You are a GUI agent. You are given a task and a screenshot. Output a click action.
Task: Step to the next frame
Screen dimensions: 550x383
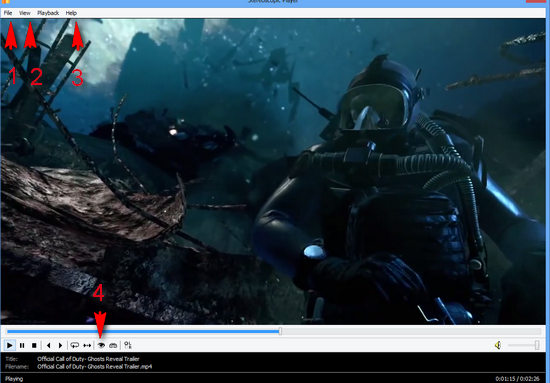point(60,345)
